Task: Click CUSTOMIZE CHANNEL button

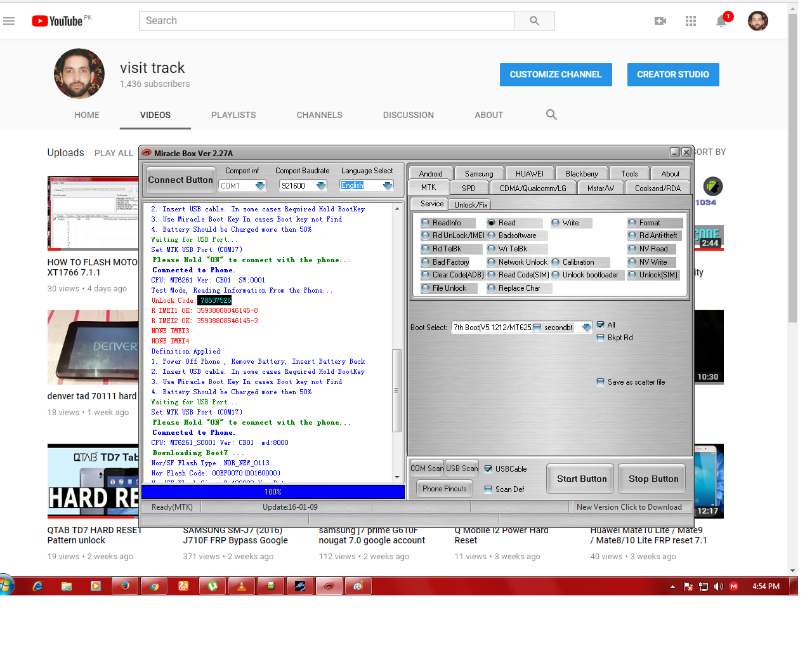Action: (556, 74)
